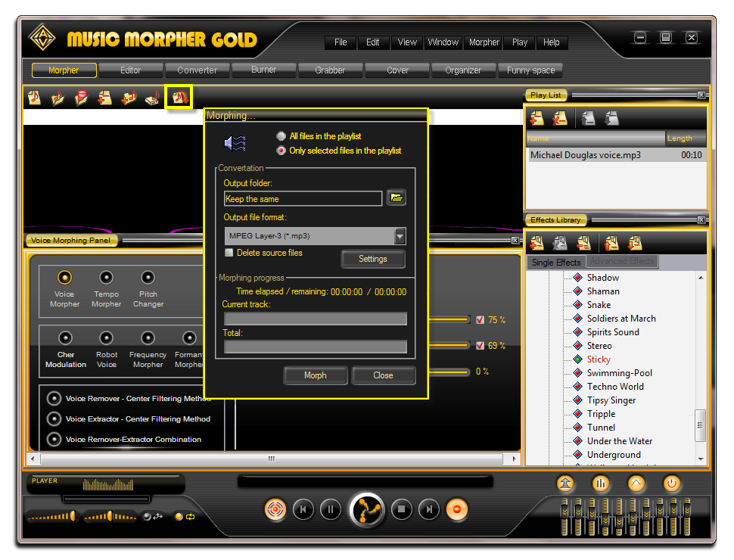Viewport: 734px width, 560px height.
Task: Move playlist item up icon
Action: click(588, 118)
